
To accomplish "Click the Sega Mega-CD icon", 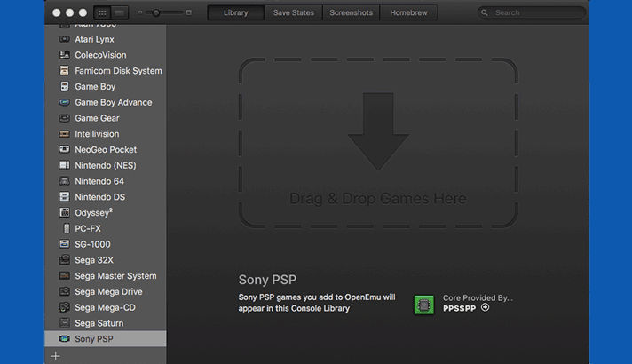I will coord(64,307).
